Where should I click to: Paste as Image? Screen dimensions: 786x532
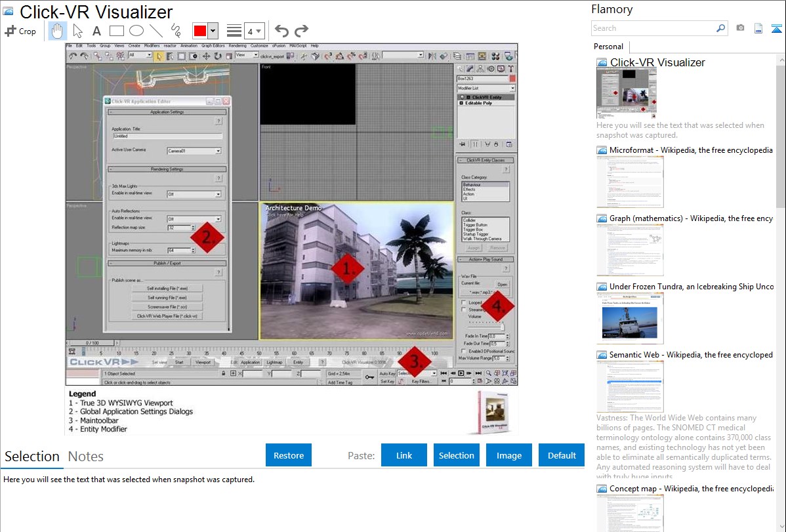(x=509, y=455)
